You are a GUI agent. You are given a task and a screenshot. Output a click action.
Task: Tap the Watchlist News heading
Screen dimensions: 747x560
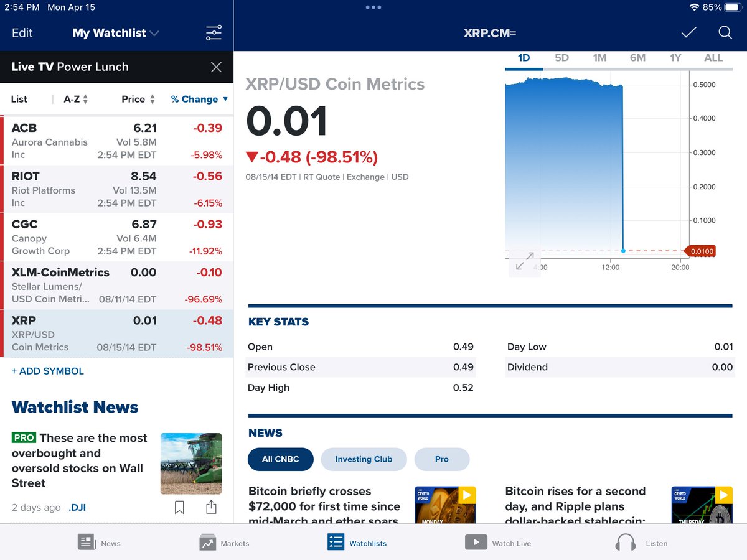click(75, 407)
